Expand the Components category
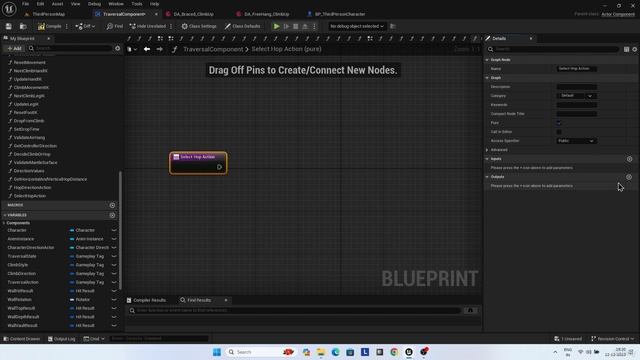 [4, 223]
